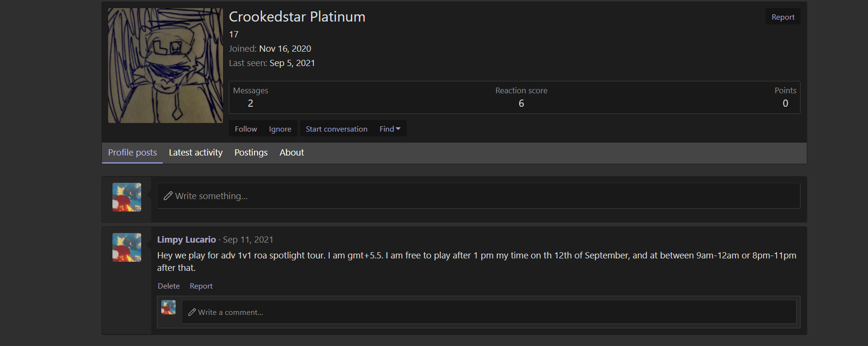868x346 pixels.
Task: Report this profile using the top-right button
Action: (783, 17)
